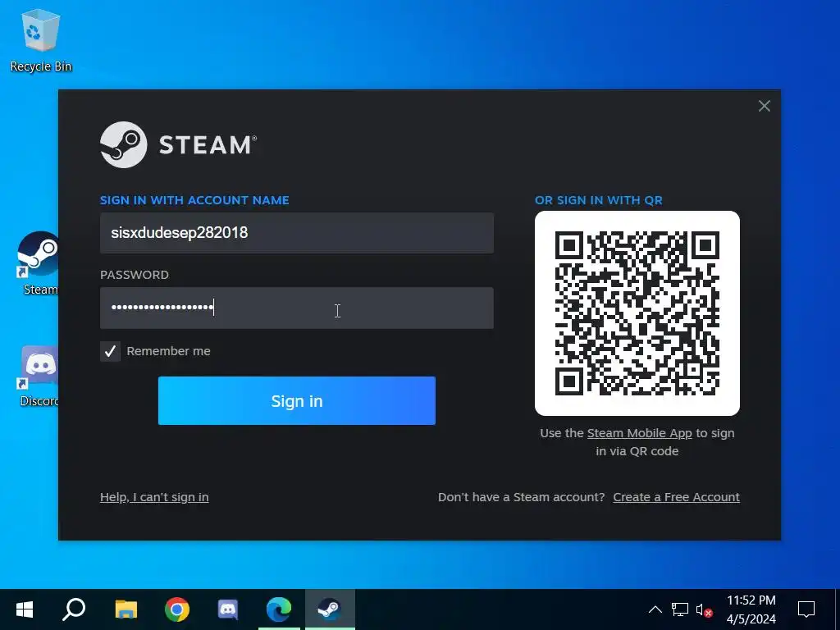
Task: Open the taskbar clock showing 11:52 PM
Action: tap(751, 609)
